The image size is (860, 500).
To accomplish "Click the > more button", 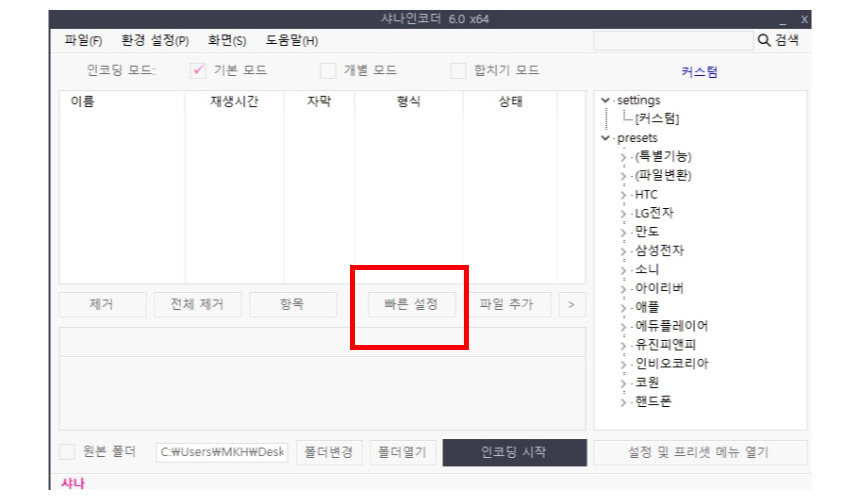I will click(572, 304).
